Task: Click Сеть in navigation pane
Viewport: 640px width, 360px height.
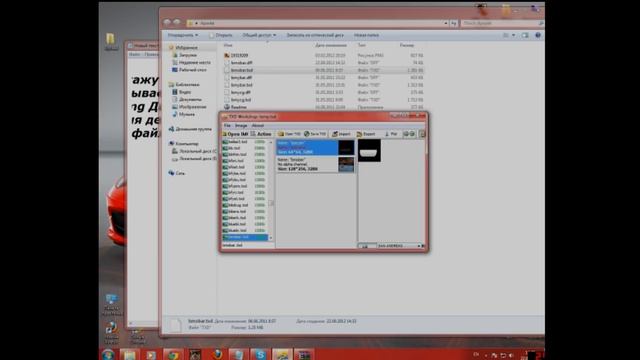Action: (x=180, y=173)
